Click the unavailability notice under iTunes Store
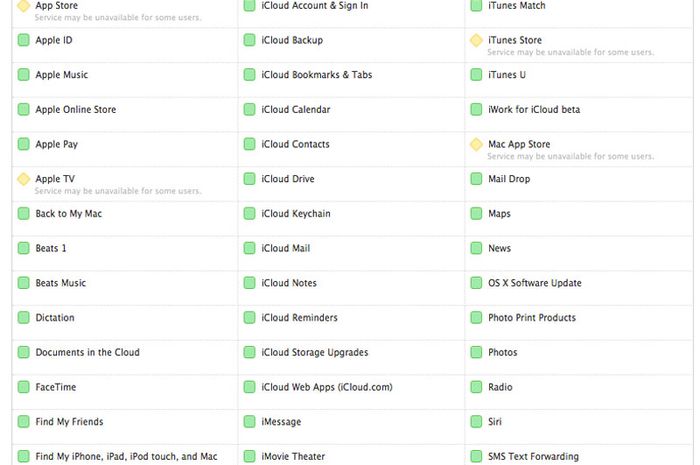The width and height of the screenshot is (700, 465). (x=571, y=52)
